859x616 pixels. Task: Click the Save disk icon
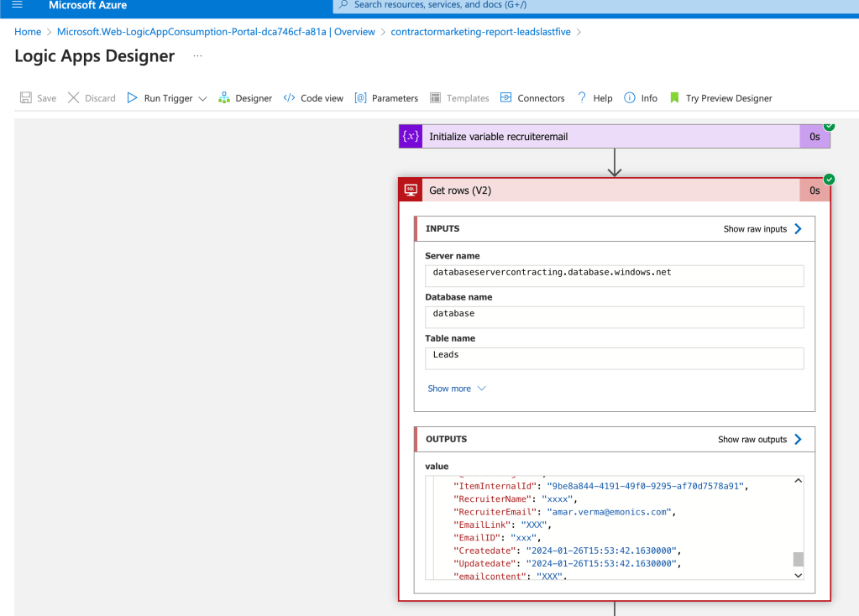26,98
